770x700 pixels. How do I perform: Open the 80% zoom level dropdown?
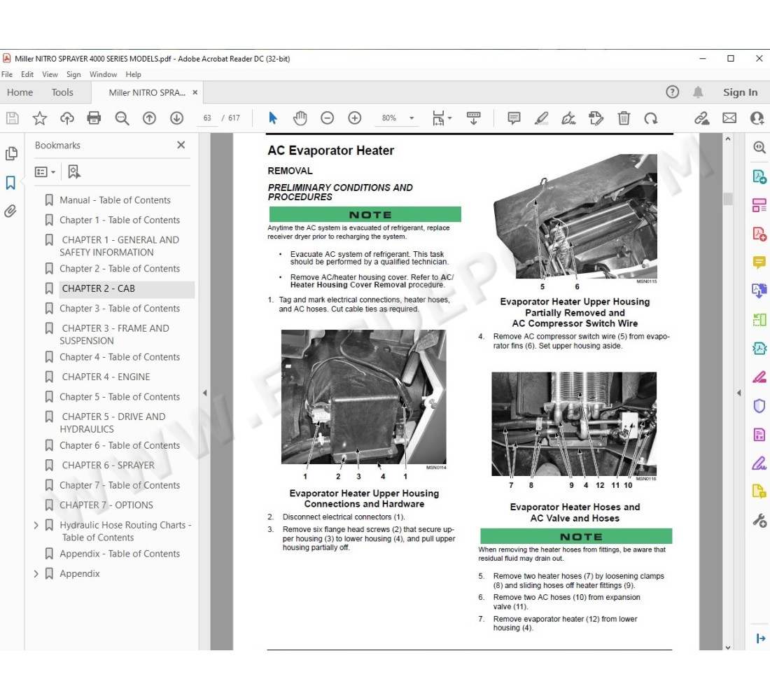point(412,118)
